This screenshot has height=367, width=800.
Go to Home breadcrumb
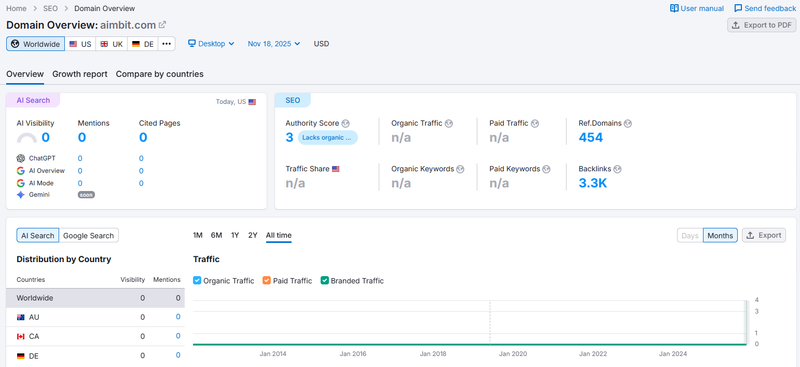pyautogui.click(x=16, y=8)
